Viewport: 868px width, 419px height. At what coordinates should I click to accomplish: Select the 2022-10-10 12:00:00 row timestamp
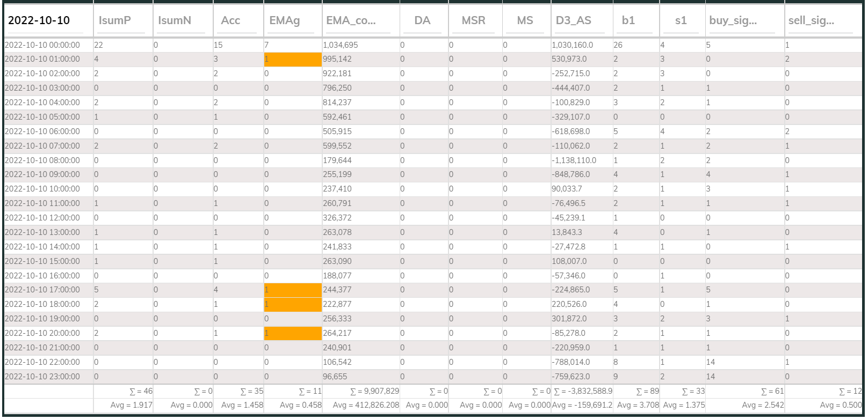tap(42, 218)
